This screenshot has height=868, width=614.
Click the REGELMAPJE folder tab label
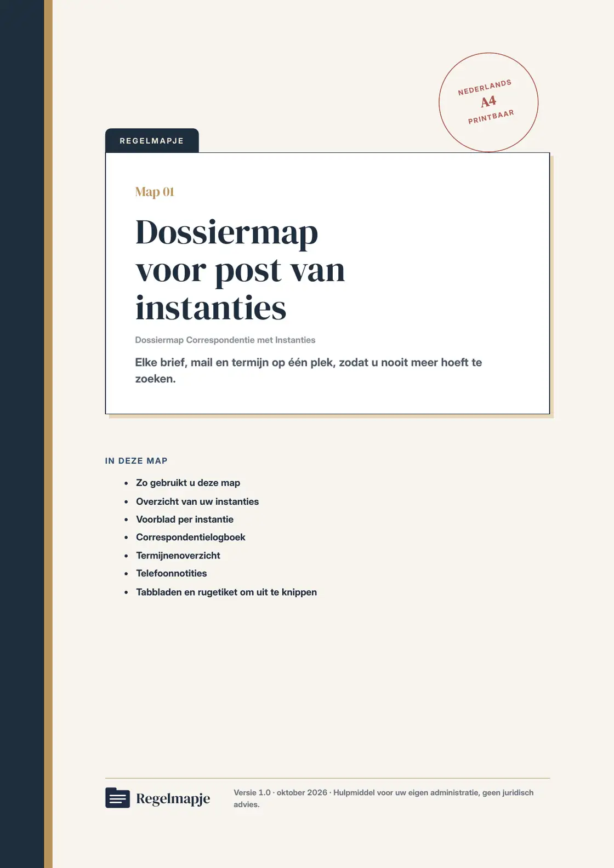pos(152,141)
